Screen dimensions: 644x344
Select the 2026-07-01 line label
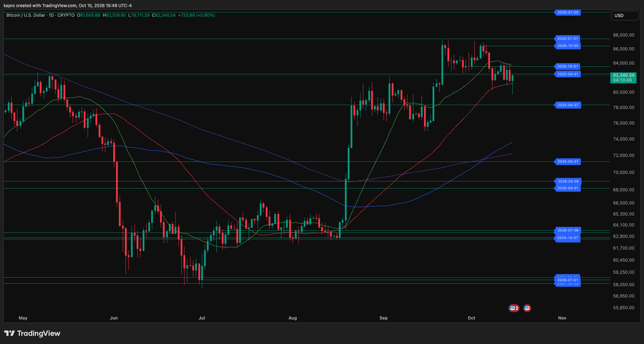(x=568, y=280)
